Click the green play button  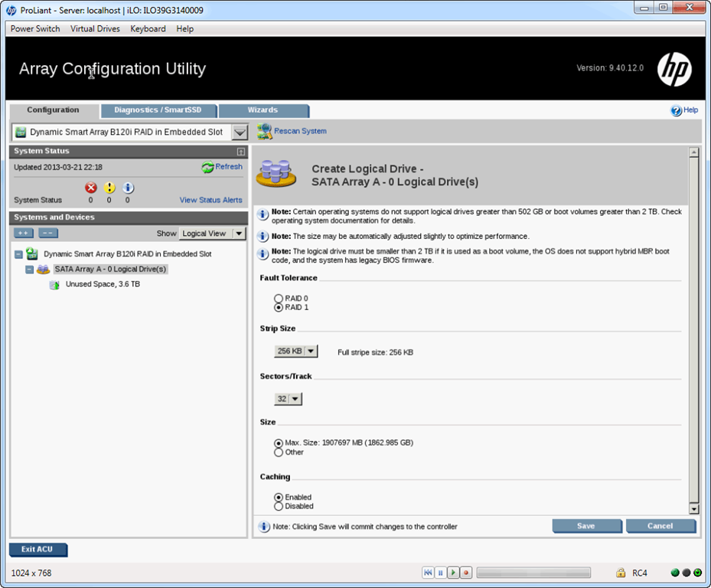click(453, 573)
